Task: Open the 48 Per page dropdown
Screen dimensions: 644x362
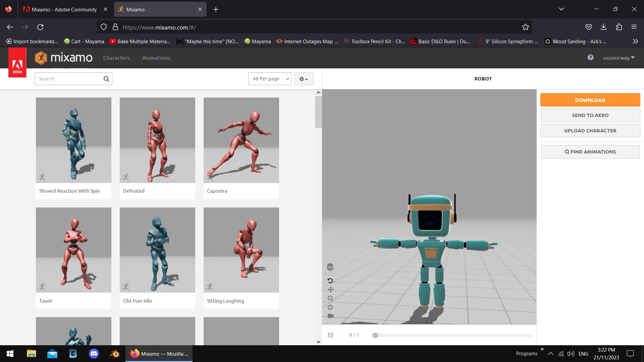Action: 270,79
